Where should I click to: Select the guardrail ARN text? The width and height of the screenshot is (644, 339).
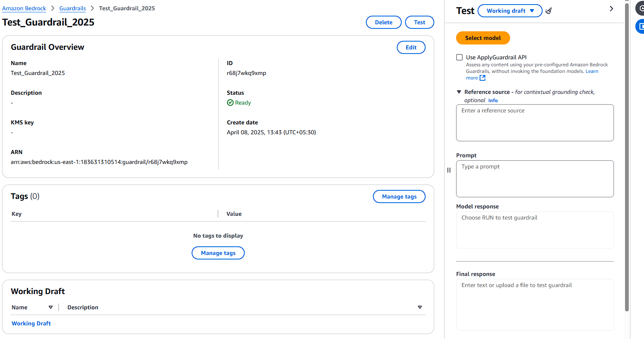click(x=99, y=162)
